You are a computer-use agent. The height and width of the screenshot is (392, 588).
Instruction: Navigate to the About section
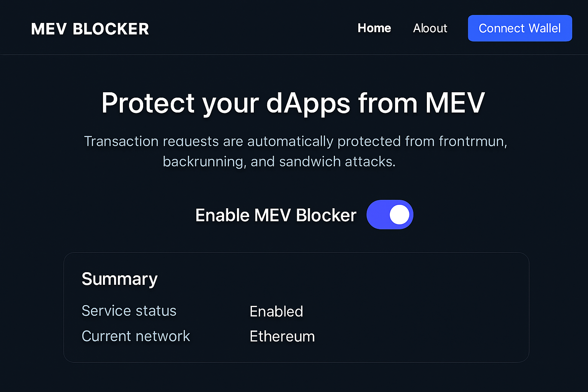tap(430, 28)
